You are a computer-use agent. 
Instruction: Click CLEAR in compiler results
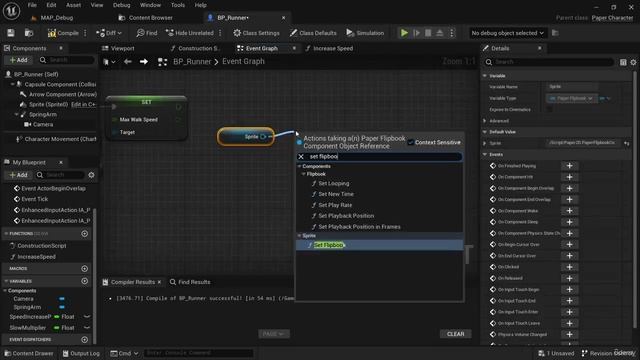[x=456, y=334]
